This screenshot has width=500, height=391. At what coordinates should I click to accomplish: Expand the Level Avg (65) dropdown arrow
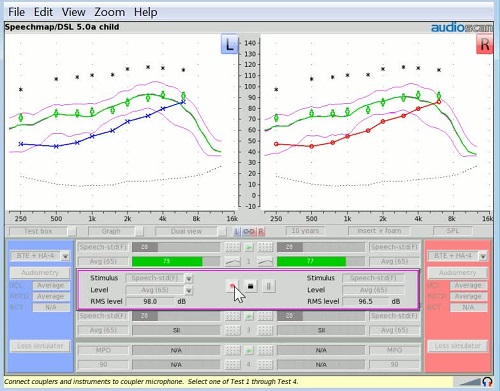click(x=189, y=291)
